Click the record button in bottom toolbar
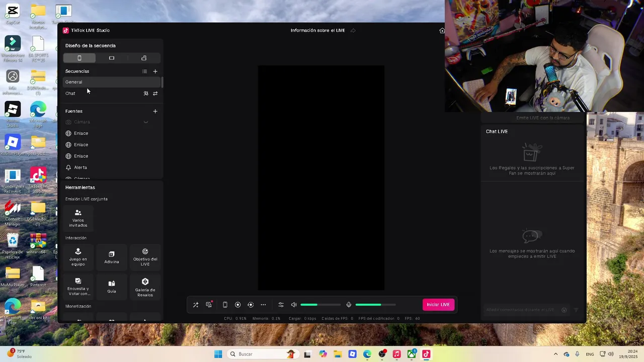 (x=238, y=305)
